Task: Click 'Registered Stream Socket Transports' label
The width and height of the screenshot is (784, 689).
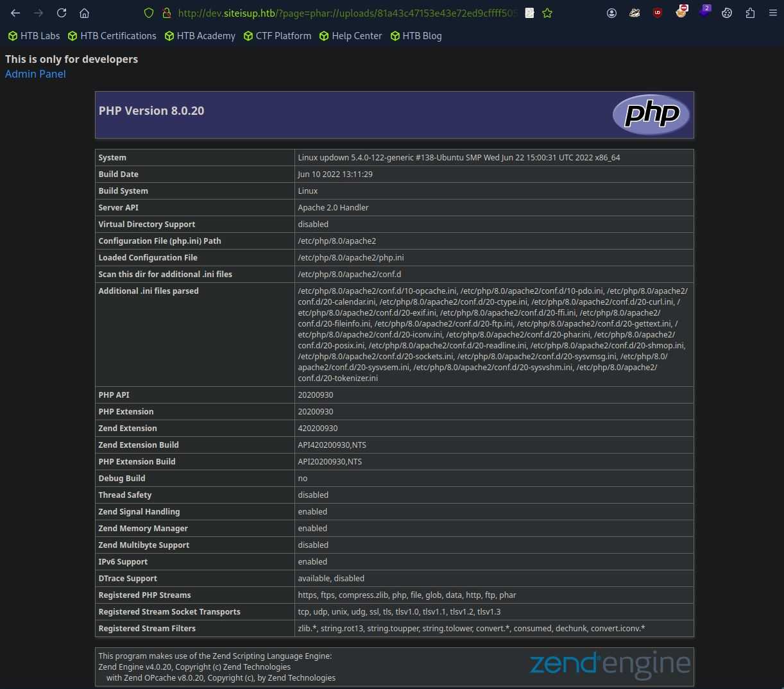Action: pos(169,611)
